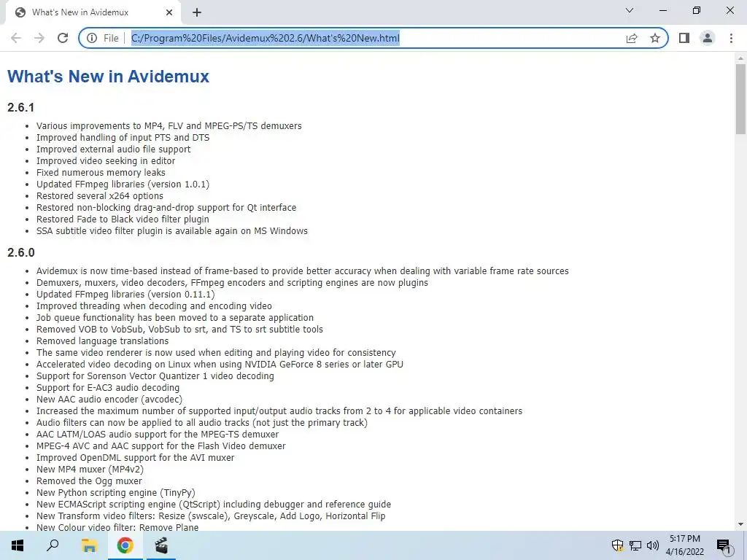Click 'Improved handling of input PTS and DTS'
This screenshot has width=747, height=560.
click(x=123, y=138)
